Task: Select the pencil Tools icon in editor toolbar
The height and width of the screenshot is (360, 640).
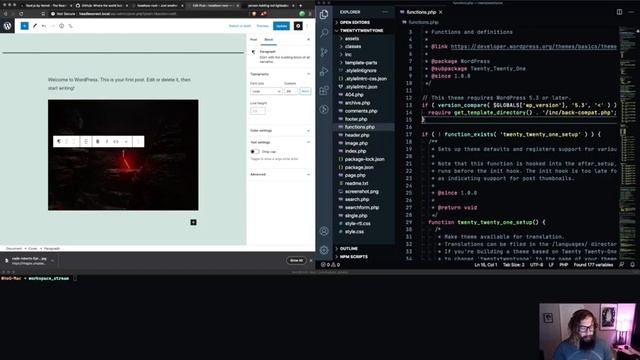Action: click(35, 26)
